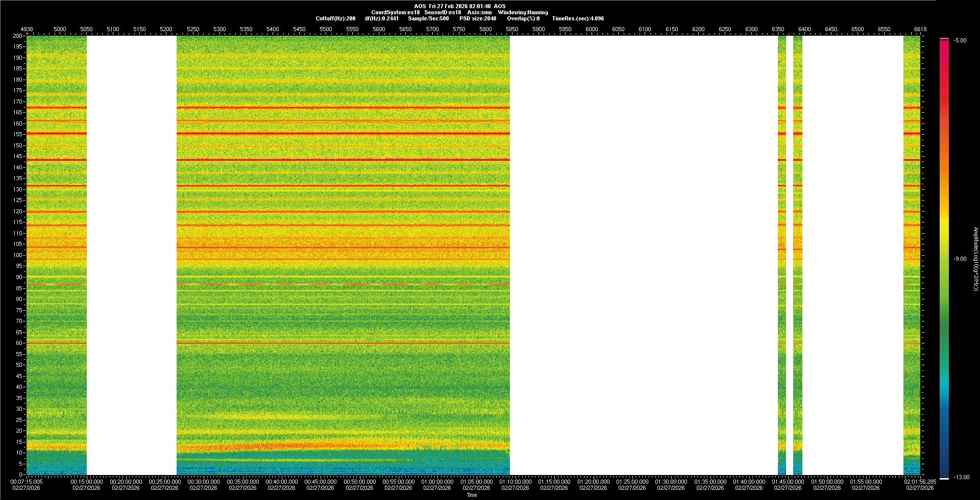Click the -13.00 colorbar minimum label
The image size is (980, 500).
[961, 477]
